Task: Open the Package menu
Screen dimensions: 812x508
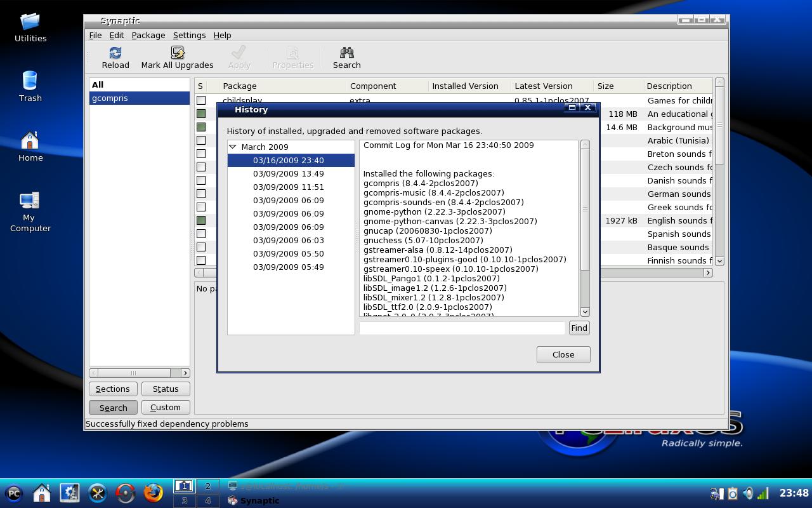Action: [x=148, y=35]
